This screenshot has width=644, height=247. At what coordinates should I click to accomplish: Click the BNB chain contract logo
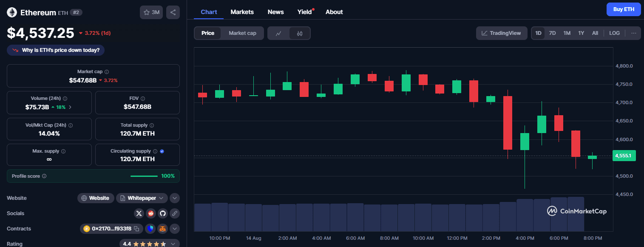[87, 229]
